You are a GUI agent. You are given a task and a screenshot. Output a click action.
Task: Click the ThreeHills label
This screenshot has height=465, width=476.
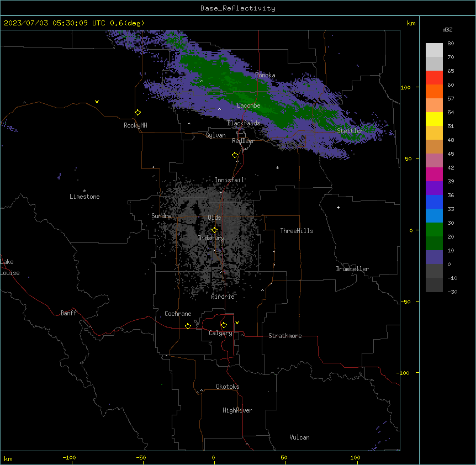(297, 231)
